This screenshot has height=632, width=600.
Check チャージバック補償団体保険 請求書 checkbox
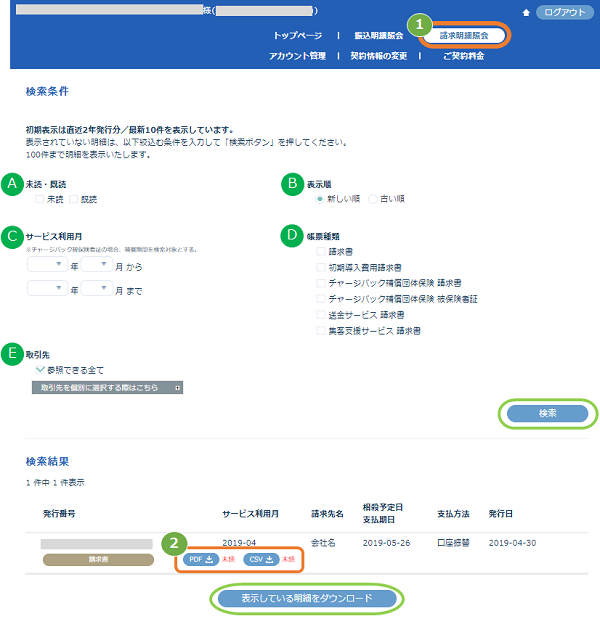321,283
